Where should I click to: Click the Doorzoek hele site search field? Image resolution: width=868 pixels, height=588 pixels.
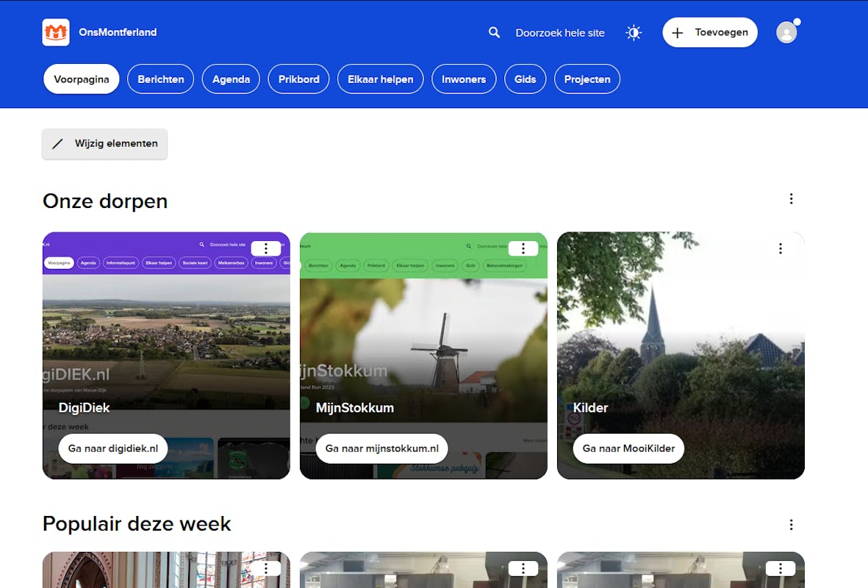pyautogui.click(x=560, y=32)
